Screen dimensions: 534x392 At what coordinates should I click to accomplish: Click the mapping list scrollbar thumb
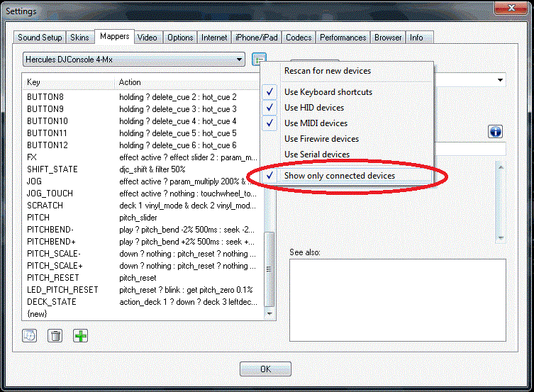coord(269,269)
